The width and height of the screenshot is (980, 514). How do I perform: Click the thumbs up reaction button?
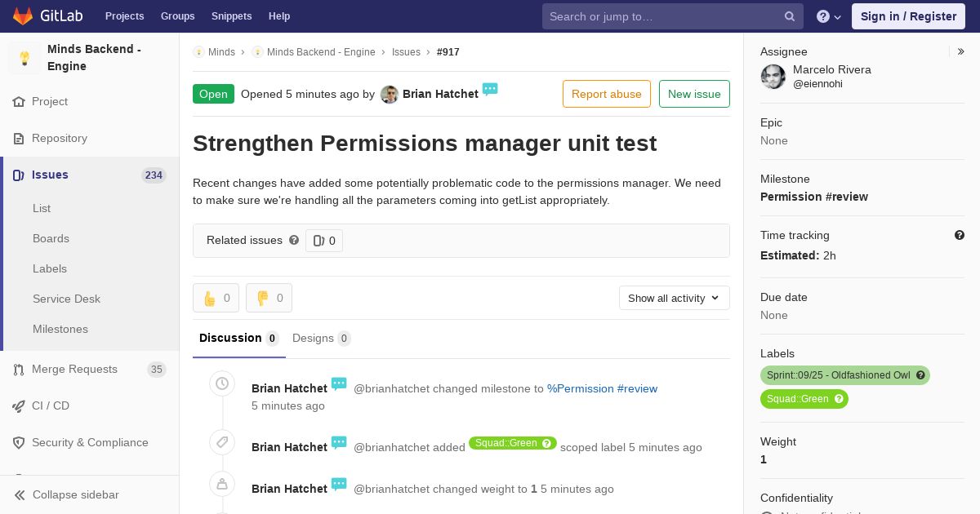pyautogui.click(x=216, y=298)
